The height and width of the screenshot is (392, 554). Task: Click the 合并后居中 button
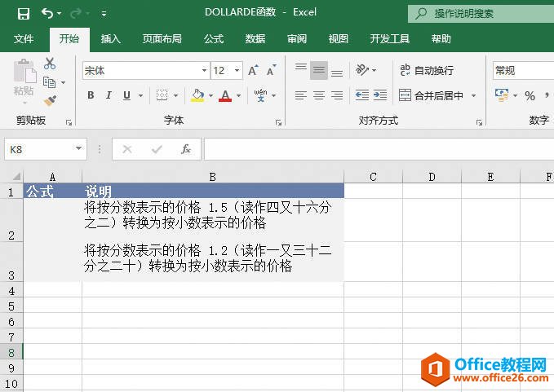432,95
